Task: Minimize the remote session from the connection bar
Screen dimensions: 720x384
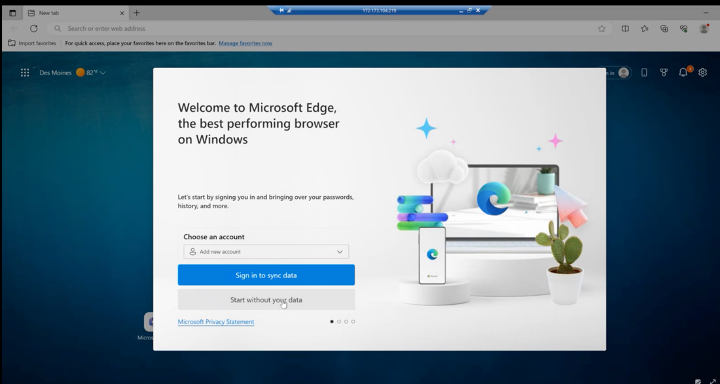Action: 461,10
